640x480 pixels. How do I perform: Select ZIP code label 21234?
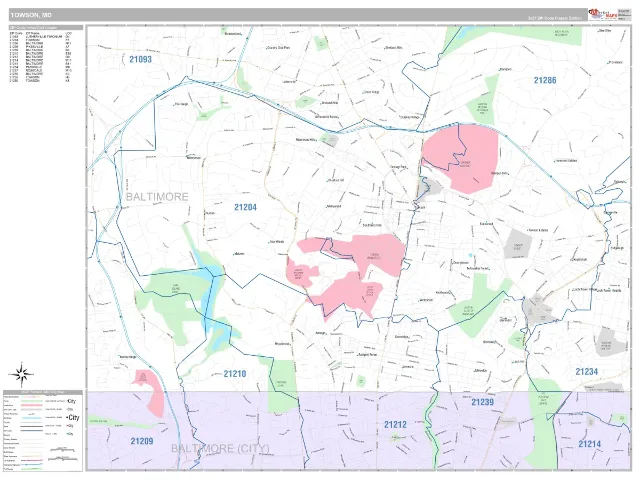point(587,371)
